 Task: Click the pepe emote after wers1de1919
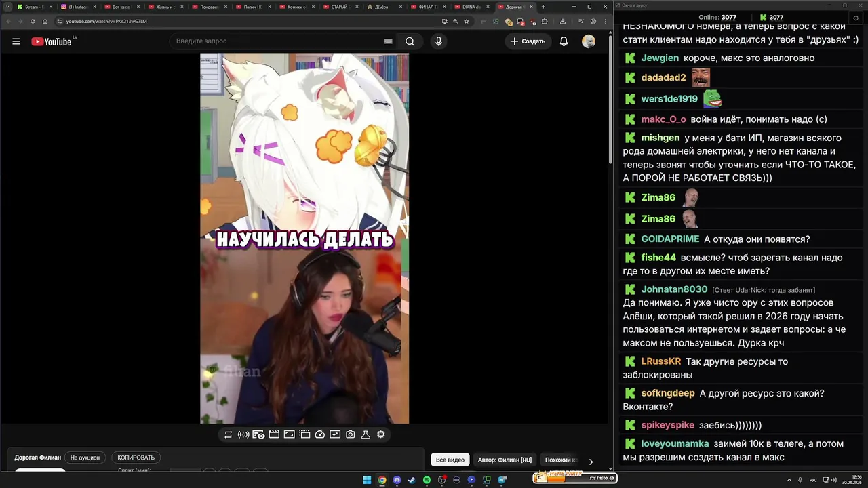(x=712, y=99)
